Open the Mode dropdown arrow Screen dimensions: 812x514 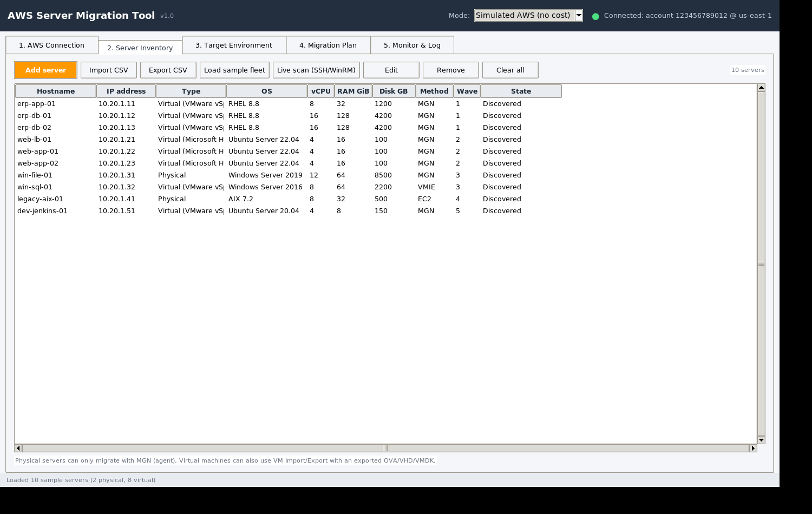[x=579, y=16]
